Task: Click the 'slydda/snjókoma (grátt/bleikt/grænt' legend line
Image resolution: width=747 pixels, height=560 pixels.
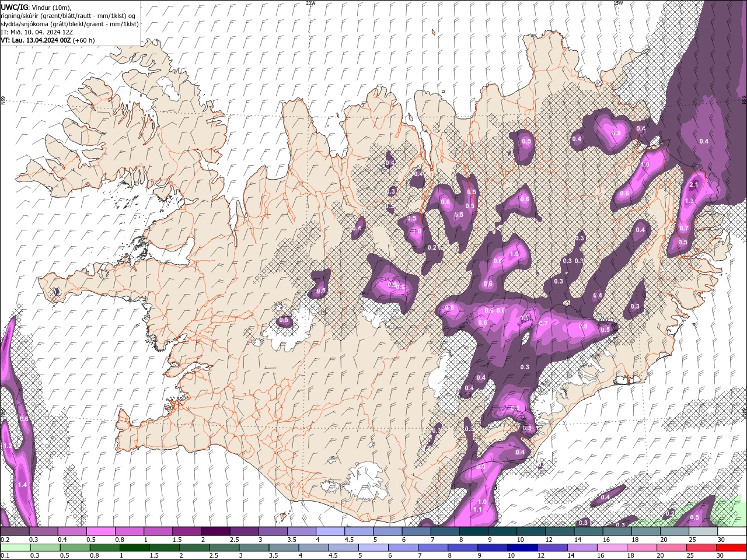Action: point(70,24)
